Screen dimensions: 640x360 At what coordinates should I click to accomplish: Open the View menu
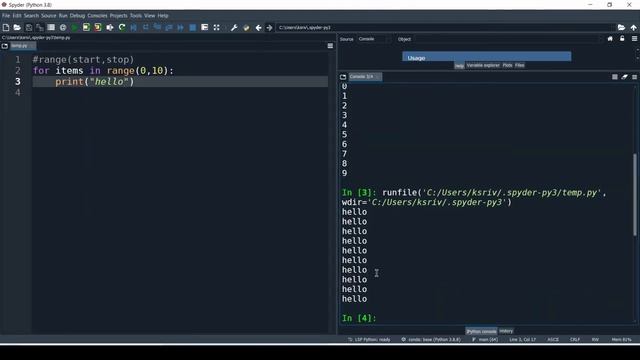click(149, 16)
